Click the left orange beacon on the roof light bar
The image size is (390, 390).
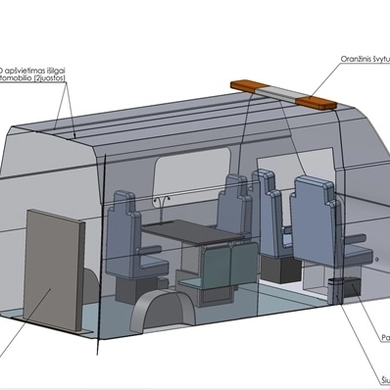point(246,85)
